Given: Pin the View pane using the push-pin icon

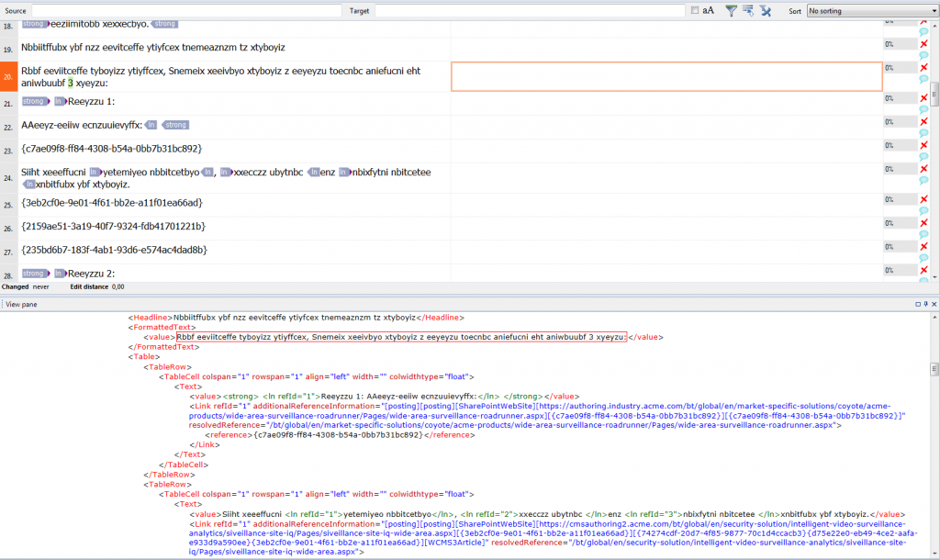Looking at the screenshot, I should (x=925, y=304).
